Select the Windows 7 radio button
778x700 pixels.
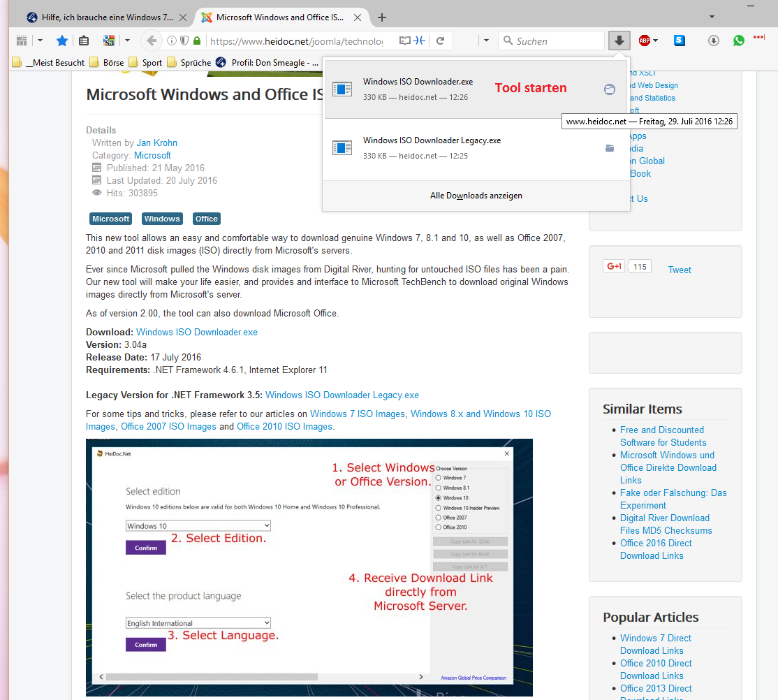pos(438,478)
